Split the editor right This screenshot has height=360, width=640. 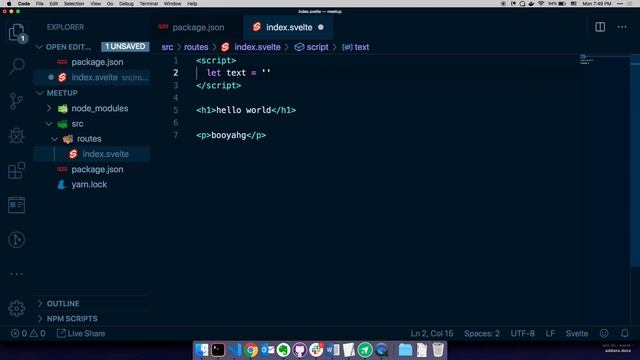pyautogui.click(x=600, y=27)
